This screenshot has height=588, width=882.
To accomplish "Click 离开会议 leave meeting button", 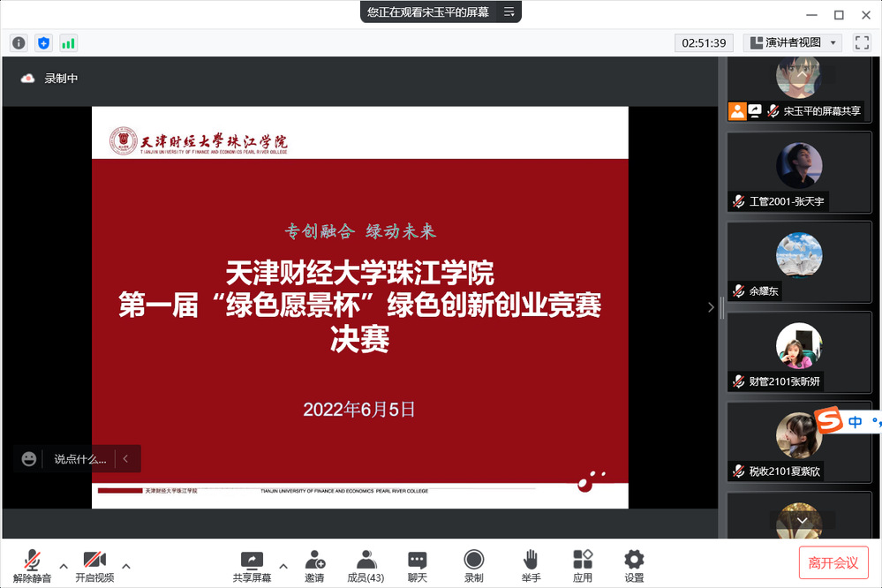I will [833, 563].
